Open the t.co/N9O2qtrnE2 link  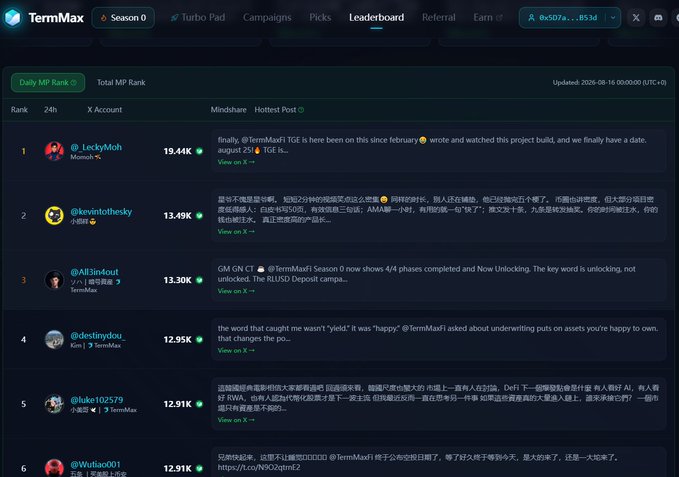pyautogui.click(x=259, y=467)
